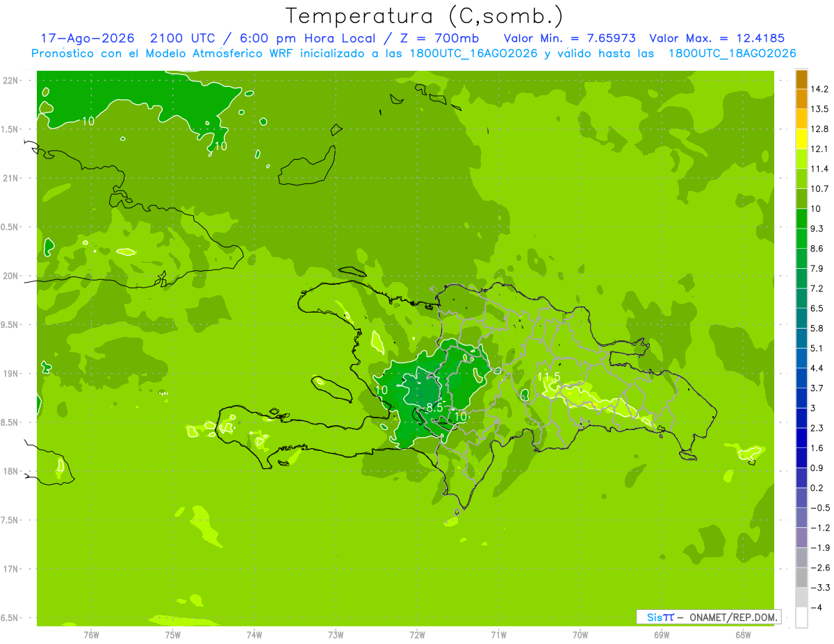Click the 'Sisπ' logo text

click(660, 617)
